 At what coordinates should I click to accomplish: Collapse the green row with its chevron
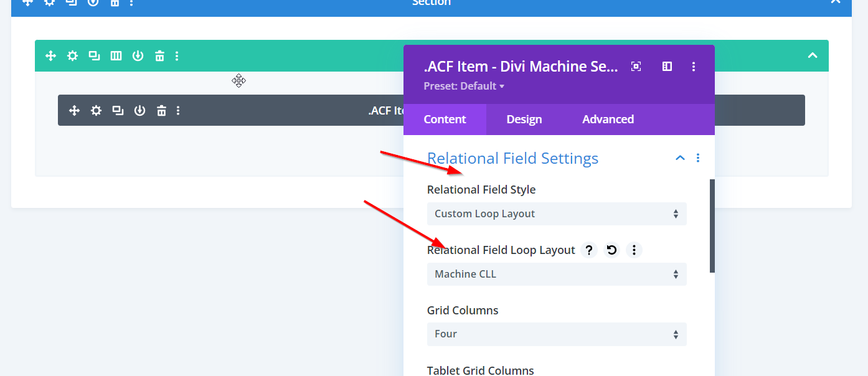812,56
